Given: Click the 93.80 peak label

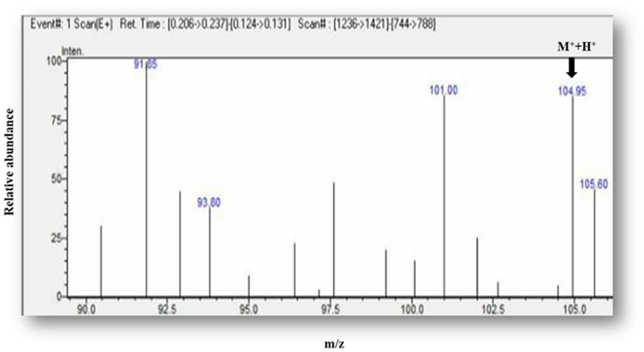Looking at the screenshot, I should (x=209, y=203).
